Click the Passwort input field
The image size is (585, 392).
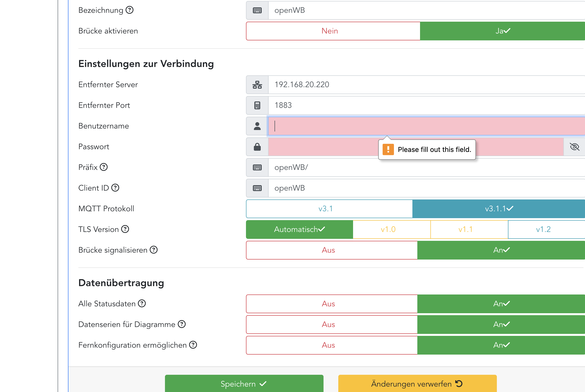323,147
